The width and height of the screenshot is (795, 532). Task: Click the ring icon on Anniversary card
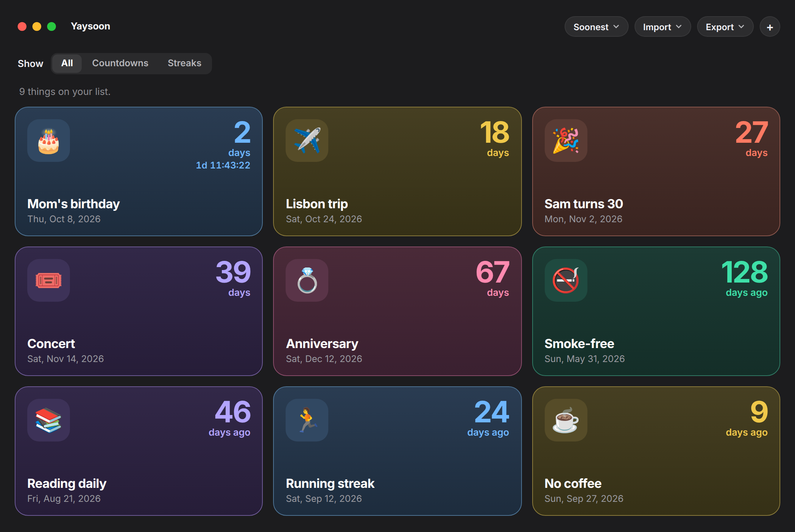307,280
